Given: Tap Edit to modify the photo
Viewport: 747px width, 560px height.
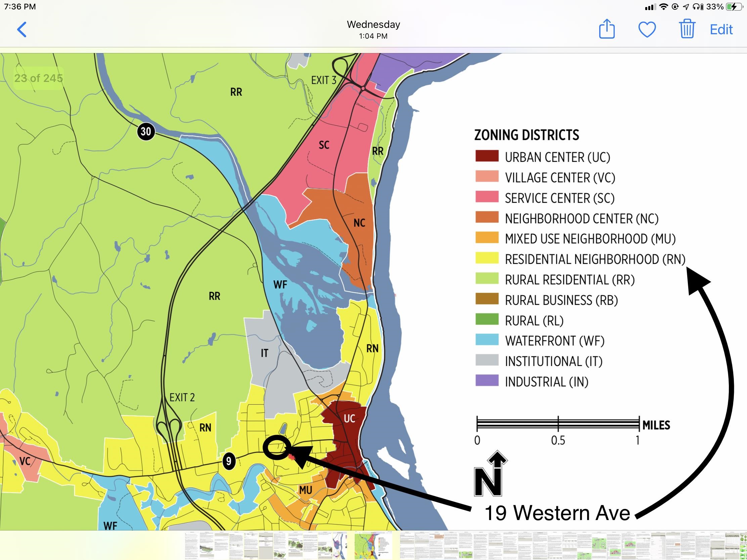Looking at the screenshot, I should click(721, 30).
